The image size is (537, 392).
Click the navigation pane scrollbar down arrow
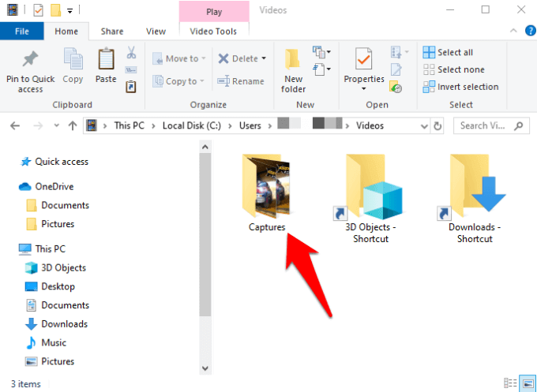point(205,368)
